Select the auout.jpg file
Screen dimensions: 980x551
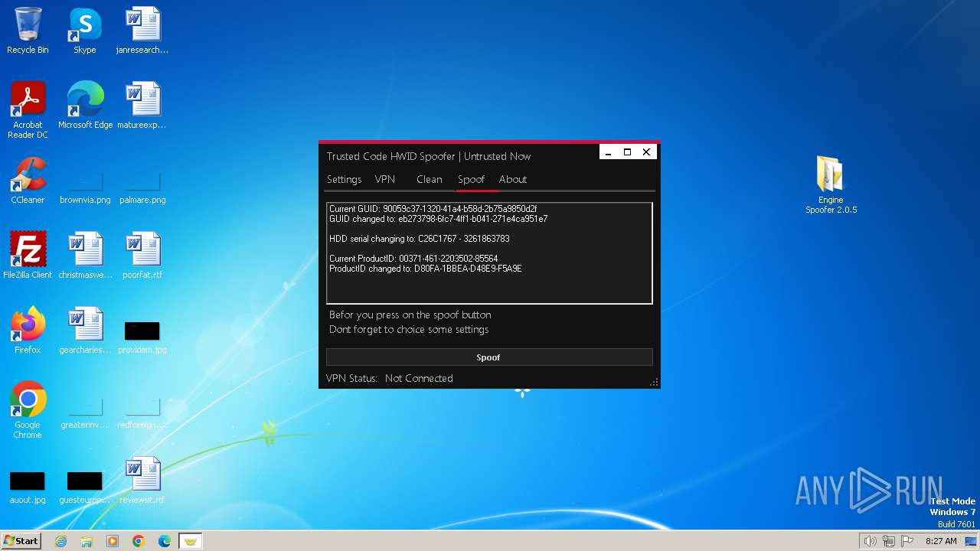coord(28,487)
